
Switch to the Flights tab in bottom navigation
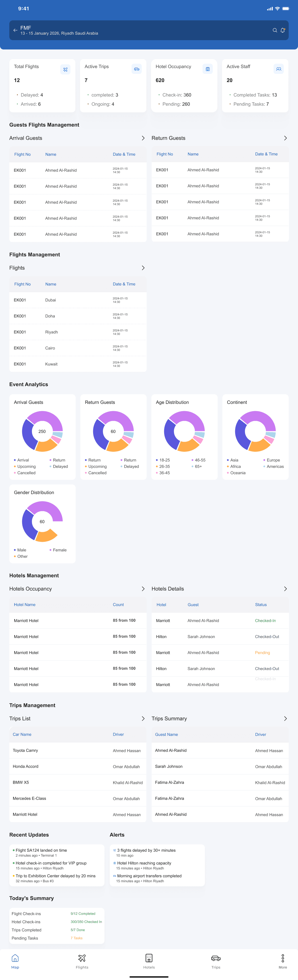click(x=82, y=961)
